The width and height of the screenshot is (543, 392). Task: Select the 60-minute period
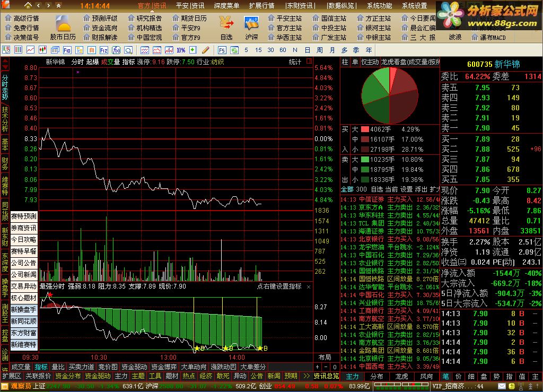283,50
